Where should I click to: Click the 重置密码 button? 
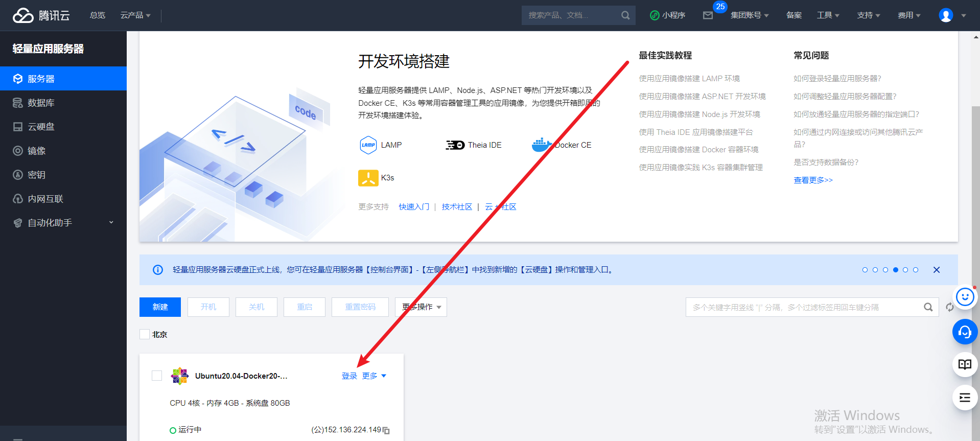click(360, 307)
